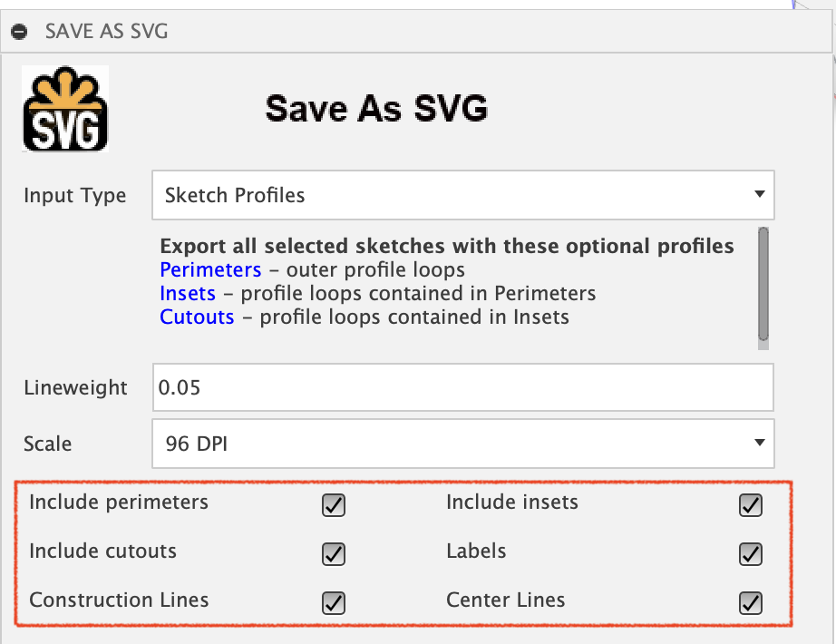Click the SVG logo image
This screenshot has width=836, height=644.
(65, 109)
